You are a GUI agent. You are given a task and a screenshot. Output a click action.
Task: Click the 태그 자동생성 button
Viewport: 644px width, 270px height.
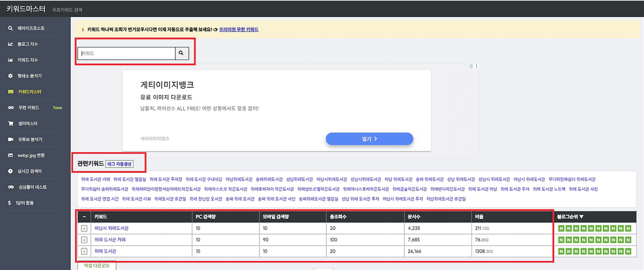pyautogui.click(x=120, y=164)
